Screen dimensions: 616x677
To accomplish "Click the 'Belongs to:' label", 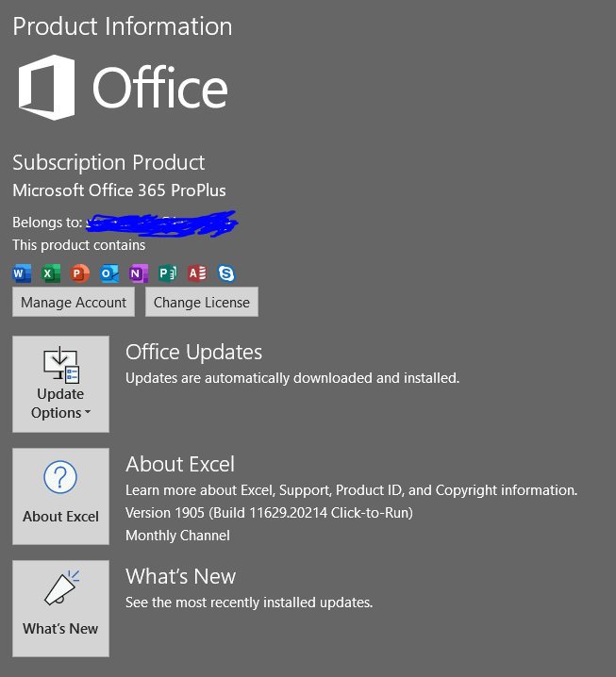I will 47,223.
